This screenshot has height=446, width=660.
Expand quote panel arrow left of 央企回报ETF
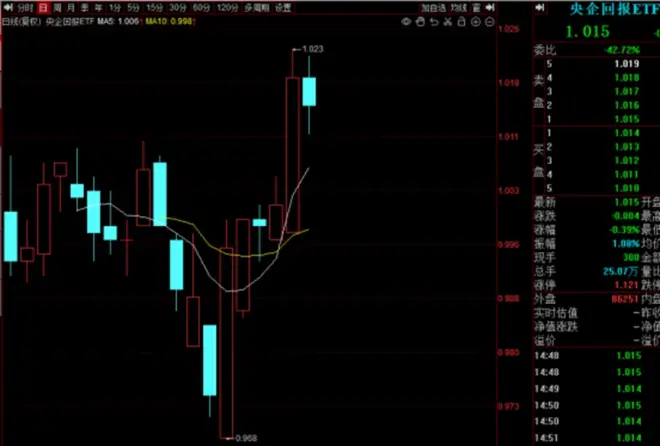(539, 7)
